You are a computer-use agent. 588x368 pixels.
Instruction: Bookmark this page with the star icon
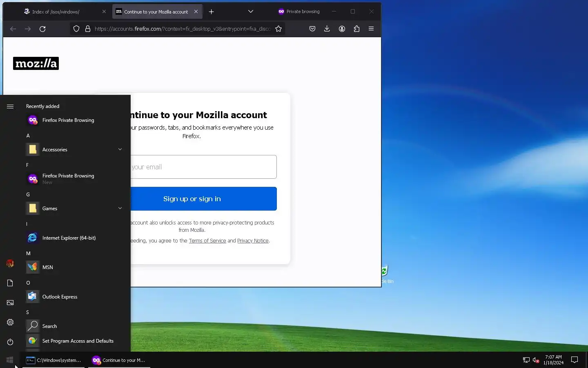click(278, 29)
